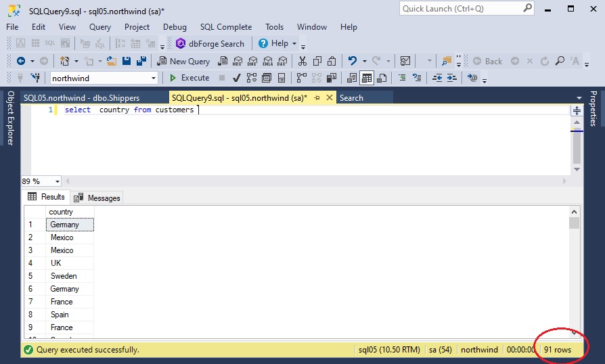Viewport: 605px width, 364px height.
Task: Click the dbForge Search button
Action: (x=210, y=43)
